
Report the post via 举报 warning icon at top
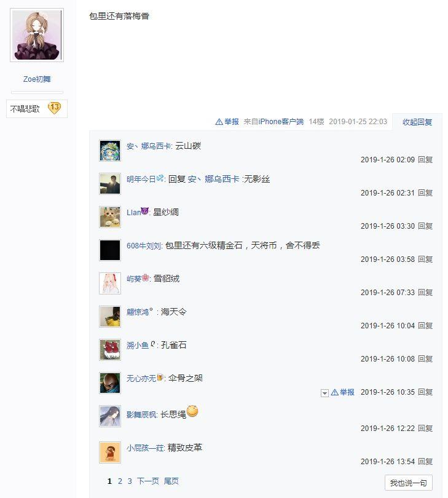tap(227, 122)
